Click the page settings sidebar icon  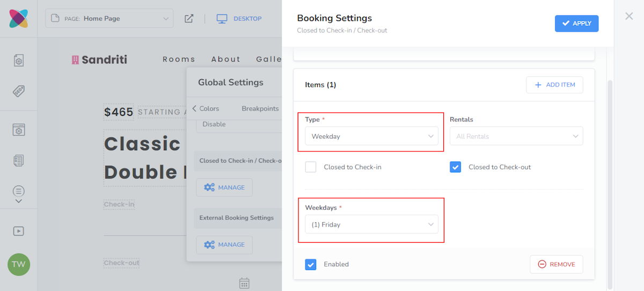[19, 60]
